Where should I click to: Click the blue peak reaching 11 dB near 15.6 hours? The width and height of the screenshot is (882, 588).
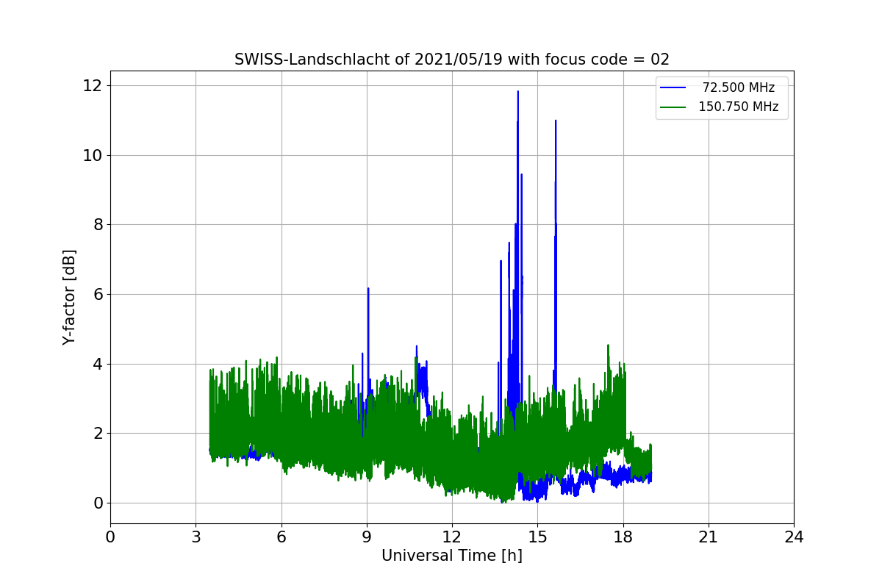pos(556,122)
